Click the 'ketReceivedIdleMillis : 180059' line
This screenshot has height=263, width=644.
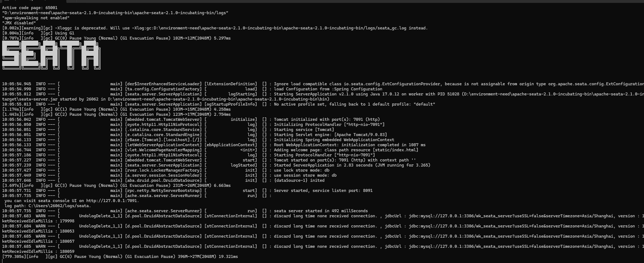38,252
